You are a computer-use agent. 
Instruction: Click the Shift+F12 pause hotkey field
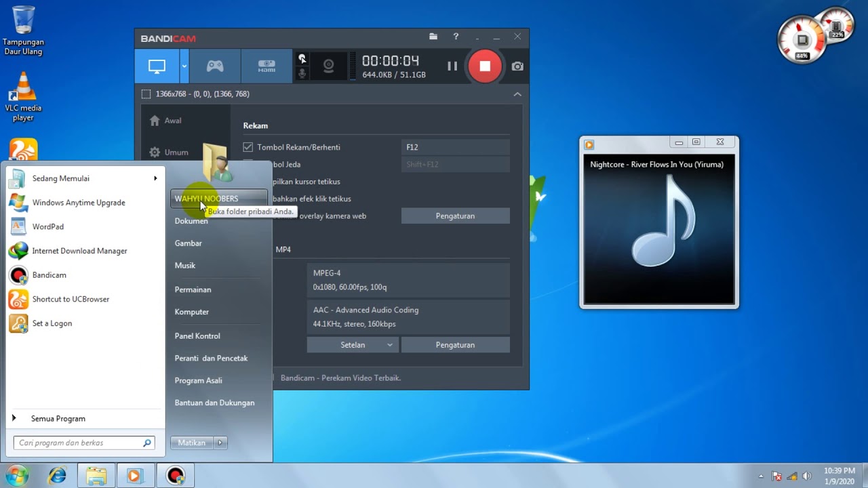pos(455,164)
